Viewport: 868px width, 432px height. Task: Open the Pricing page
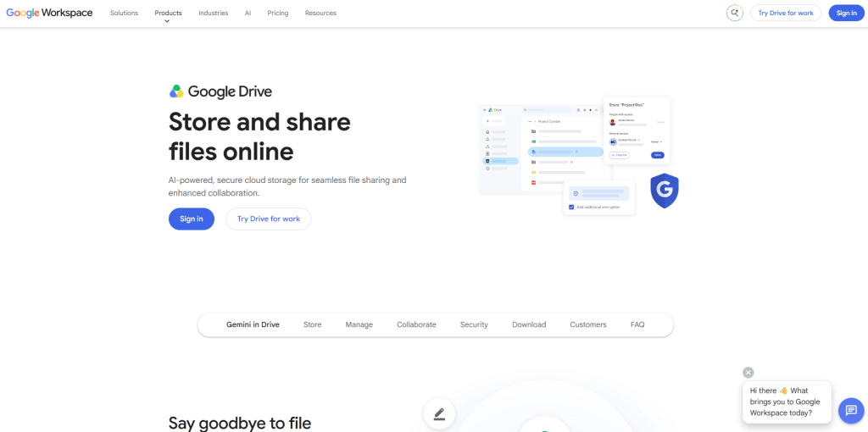pyautogui.click(x=277, y=13)
